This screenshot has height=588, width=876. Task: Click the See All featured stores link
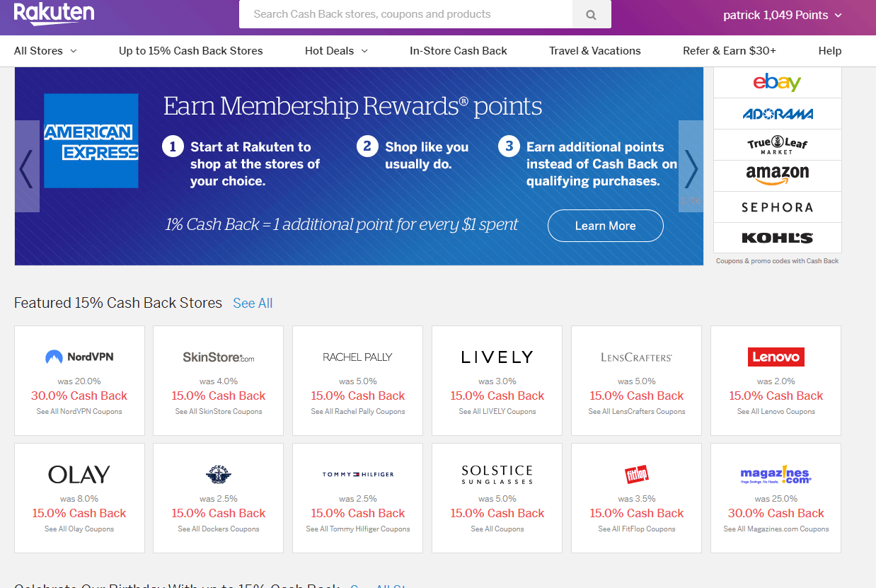253,304
